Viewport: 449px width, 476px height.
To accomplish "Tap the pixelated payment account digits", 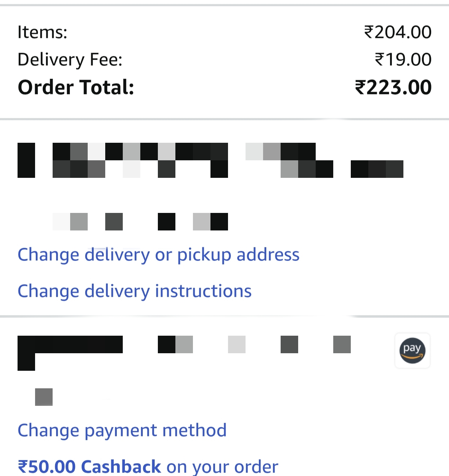I will pos(254,344).
